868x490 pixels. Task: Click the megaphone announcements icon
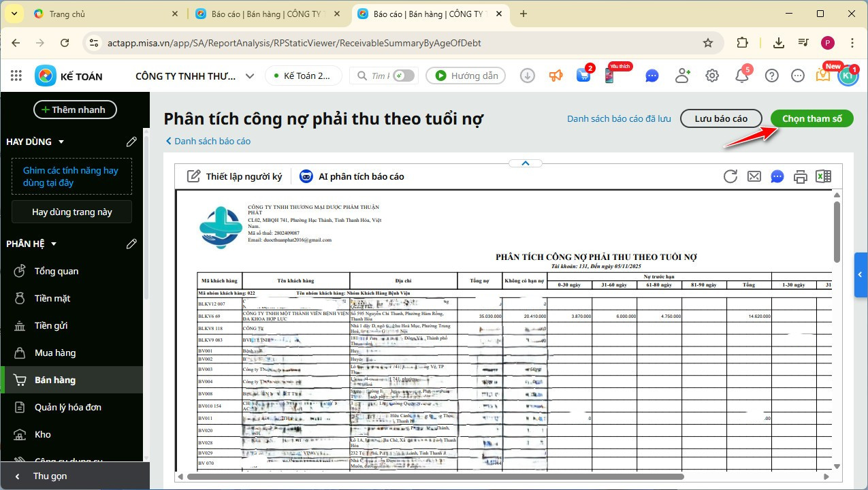point(555,76)
